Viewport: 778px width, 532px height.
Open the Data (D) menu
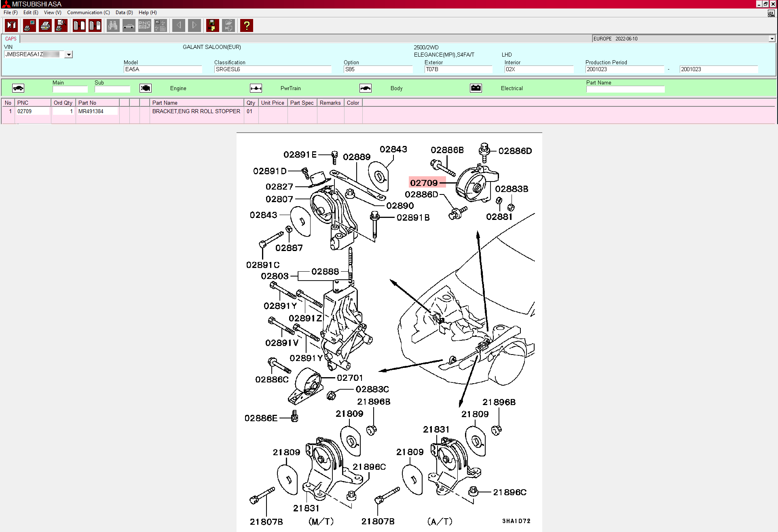click(124, 13)
